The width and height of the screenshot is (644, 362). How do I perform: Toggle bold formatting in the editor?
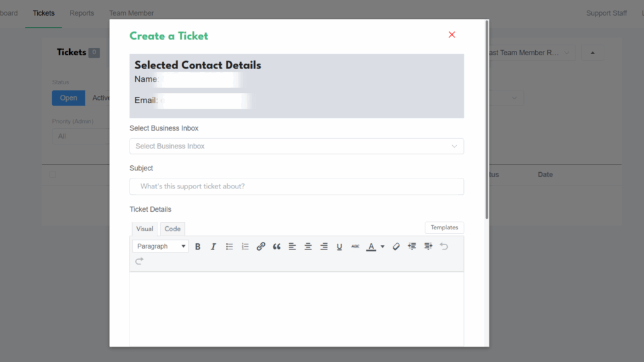(x=197, y=247)
